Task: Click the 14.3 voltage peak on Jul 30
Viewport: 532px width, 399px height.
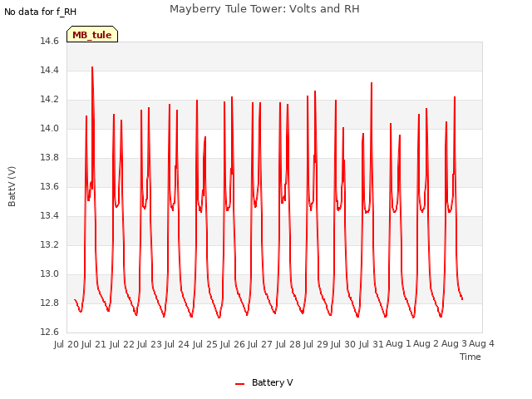Action: pos(372,83)
